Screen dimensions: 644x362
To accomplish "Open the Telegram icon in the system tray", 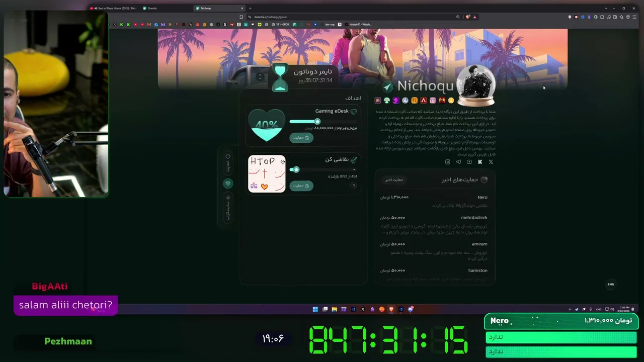I will [x=584, y=309].
